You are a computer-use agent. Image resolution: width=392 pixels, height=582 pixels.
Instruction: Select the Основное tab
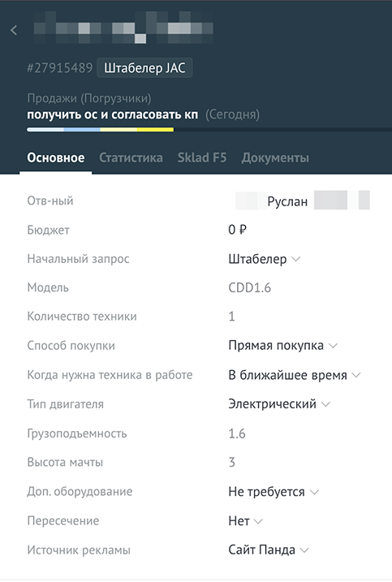56,157
